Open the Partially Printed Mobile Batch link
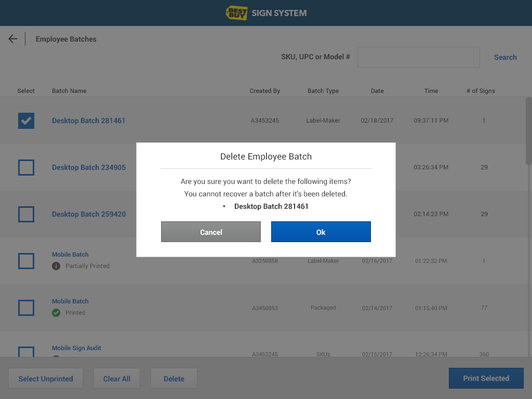Viewport: 532px width, 399px height. (70, 255)
